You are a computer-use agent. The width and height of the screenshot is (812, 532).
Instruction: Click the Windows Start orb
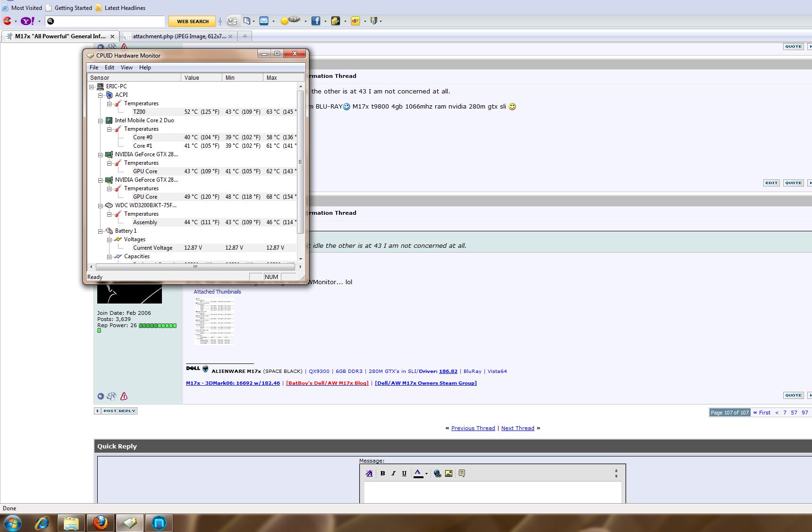13,523
